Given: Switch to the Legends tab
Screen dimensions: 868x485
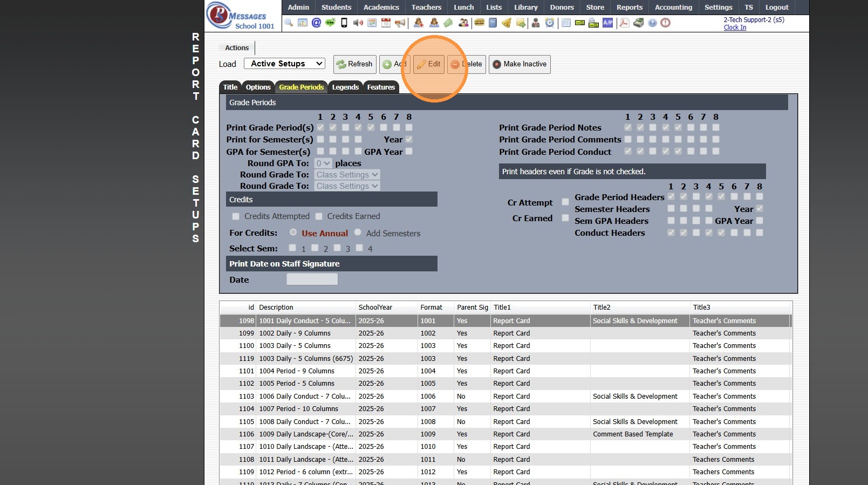Looking at the screenshot, I should point(345,87).
